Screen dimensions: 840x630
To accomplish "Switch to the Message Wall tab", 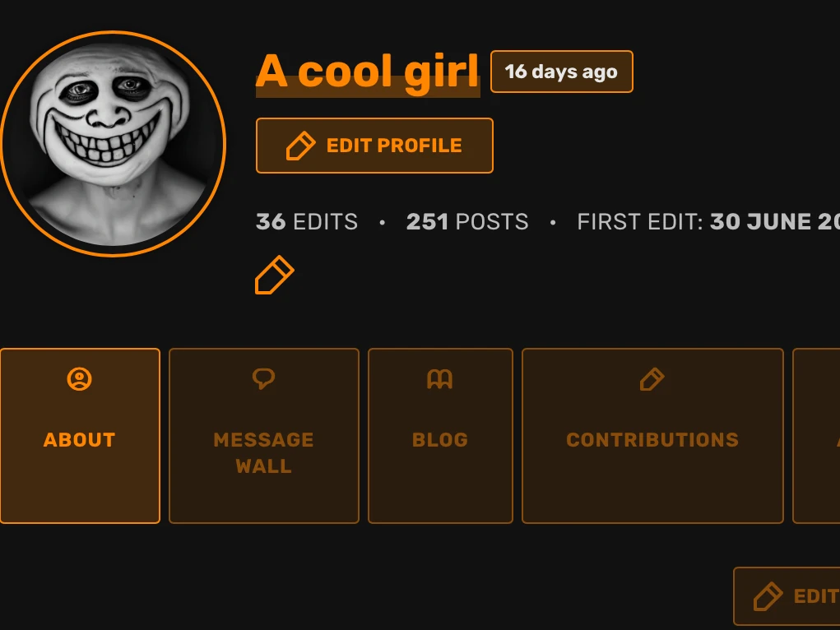I will point(264,436).
